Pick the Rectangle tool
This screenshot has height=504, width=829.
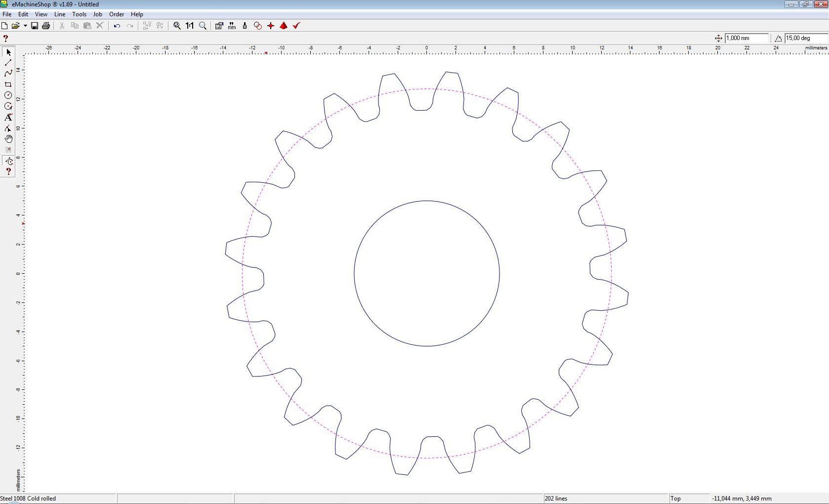tap(8, 84)
